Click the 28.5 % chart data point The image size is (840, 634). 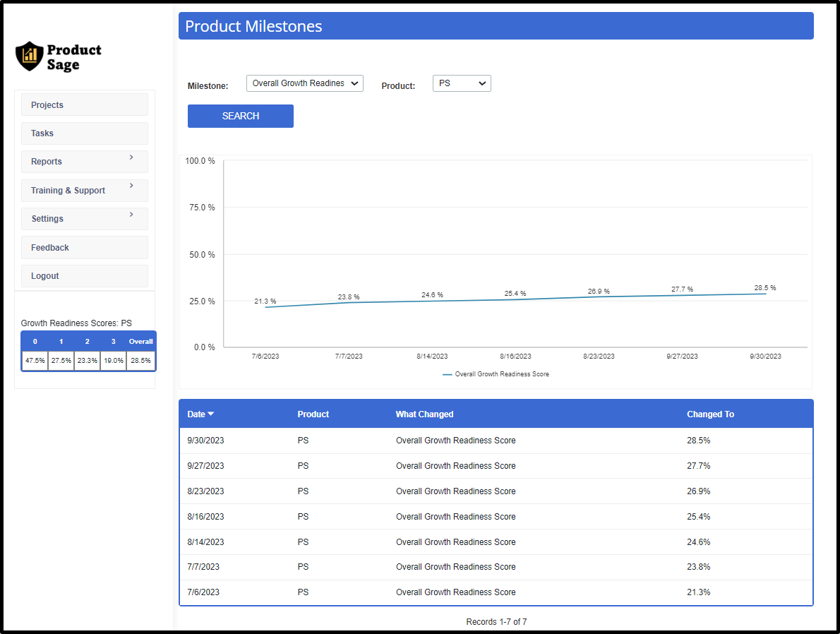pyautogui.click(x=766, y=294)
